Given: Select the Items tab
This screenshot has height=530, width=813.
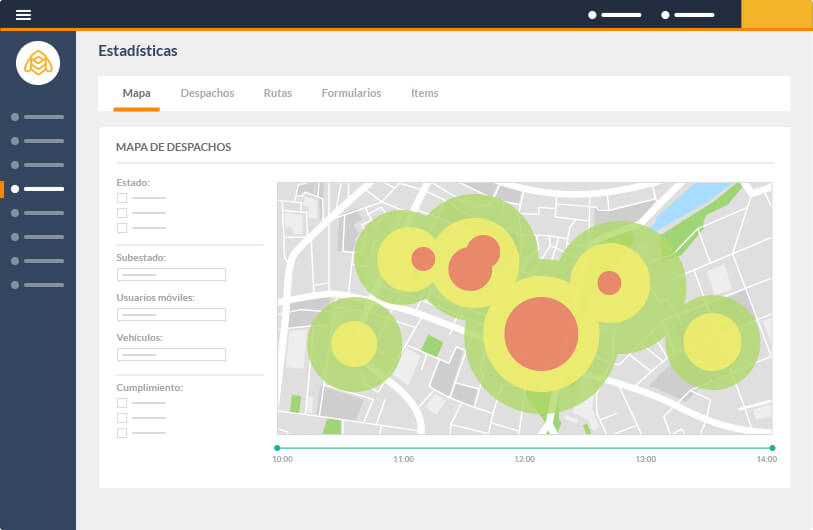Looking at the screenshot, I should click(x=425, y=93).
